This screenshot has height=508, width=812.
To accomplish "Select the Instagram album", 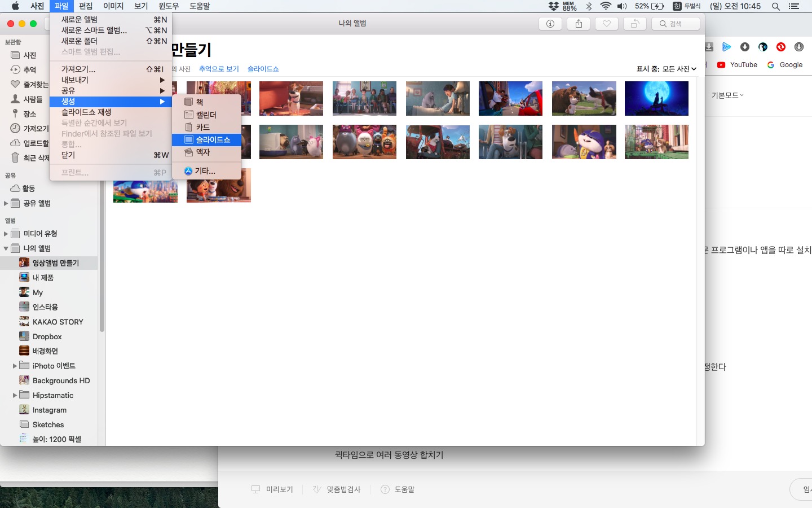I will [49, 409].
